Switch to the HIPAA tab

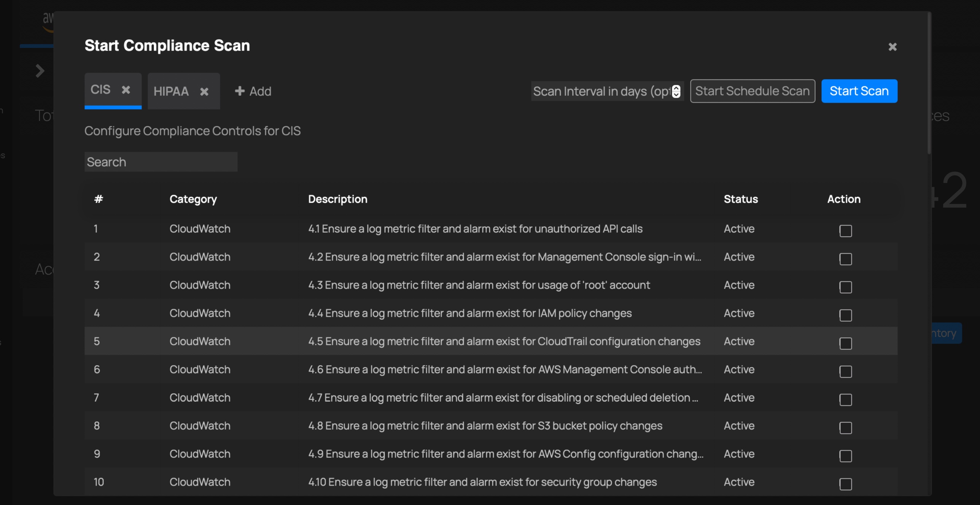171,91
